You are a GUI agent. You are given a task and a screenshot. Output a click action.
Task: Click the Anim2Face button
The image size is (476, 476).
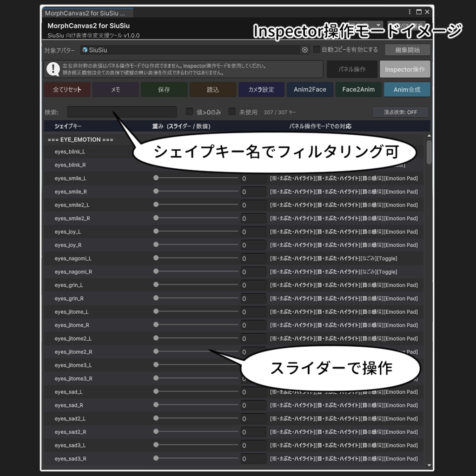click(310, 90)
